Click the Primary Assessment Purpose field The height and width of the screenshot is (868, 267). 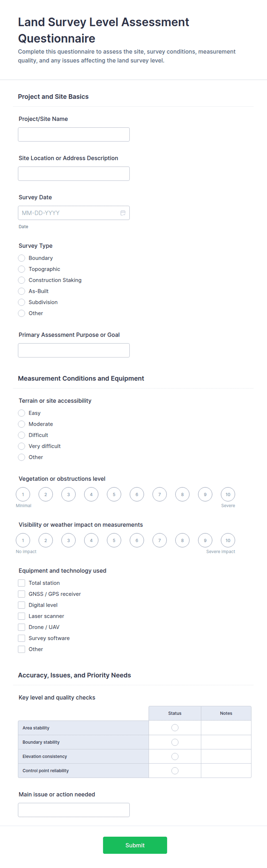coord(74,351)
